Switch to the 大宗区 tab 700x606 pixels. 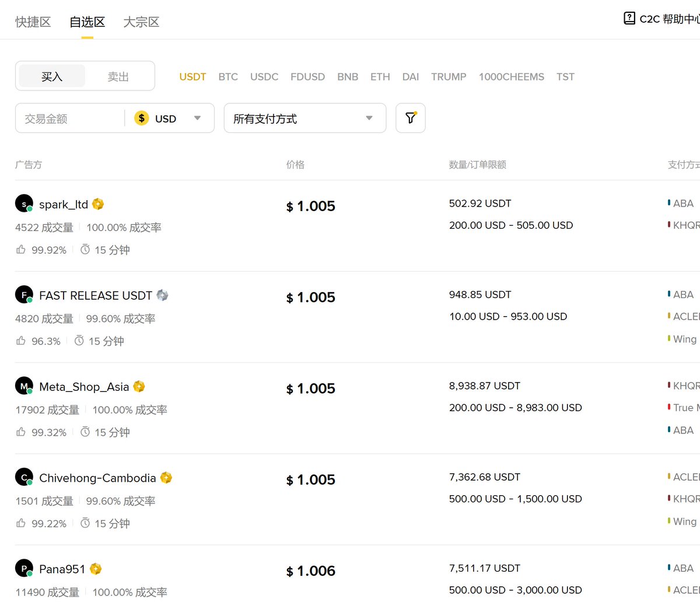140,22
